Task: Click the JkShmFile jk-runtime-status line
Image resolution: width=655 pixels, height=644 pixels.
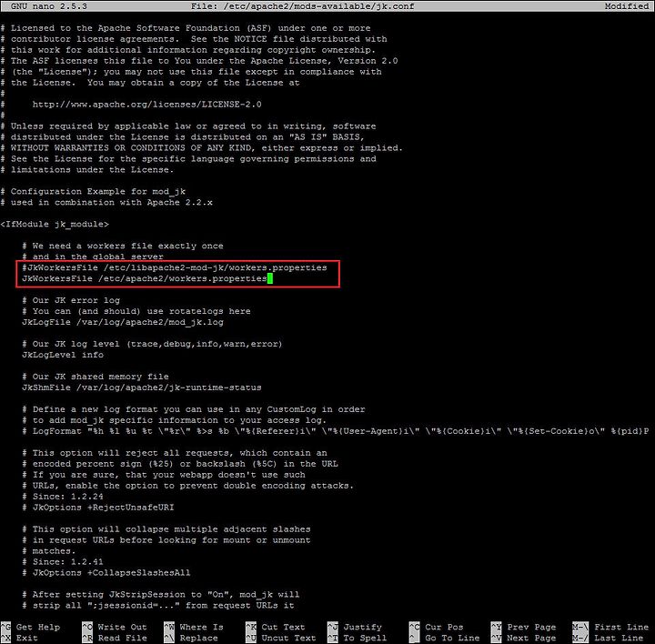Action: point(142,387)
